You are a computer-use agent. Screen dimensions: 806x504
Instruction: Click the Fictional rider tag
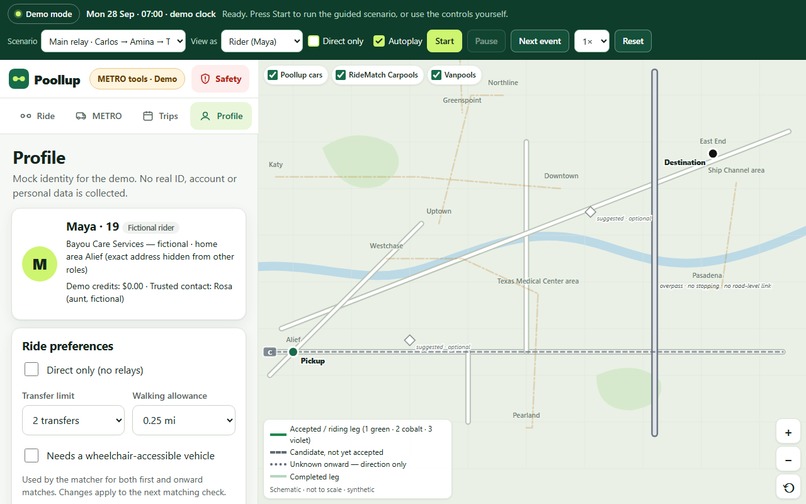tap(151, 227)
